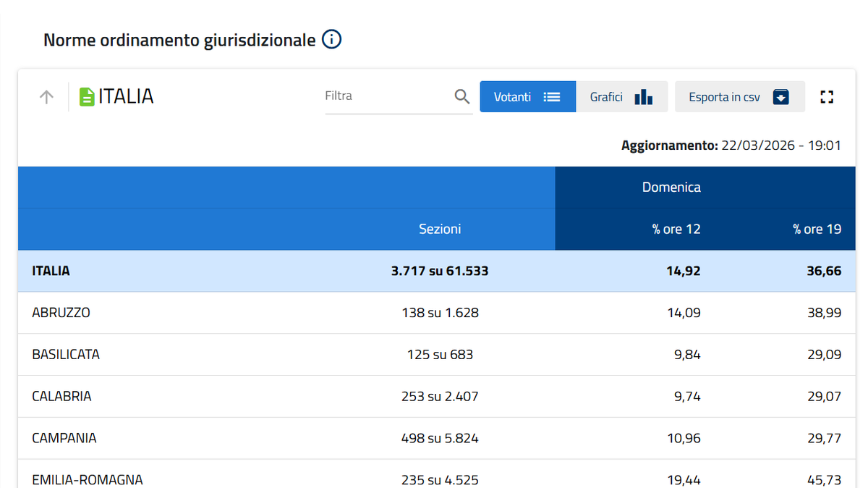The width and height of the screenshot is (868, 488).
Task: Click Italia 12 o'clock turnout 14,92
Action: click(x=684, y=271)
